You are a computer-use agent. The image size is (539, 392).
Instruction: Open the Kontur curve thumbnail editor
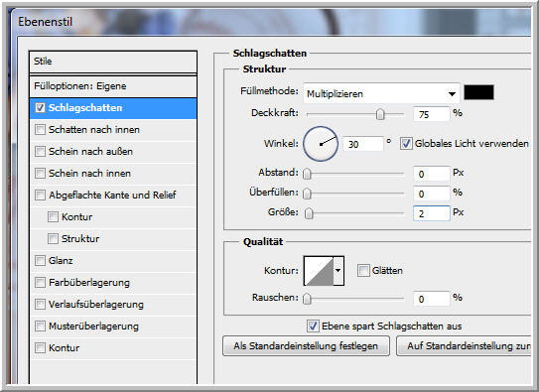tap(319, 271)
